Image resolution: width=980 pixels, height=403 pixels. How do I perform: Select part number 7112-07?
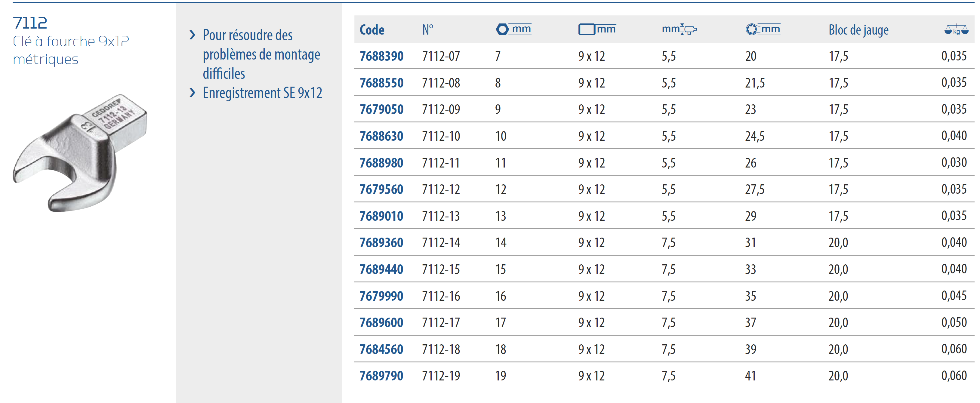click(x=441, y=56)
